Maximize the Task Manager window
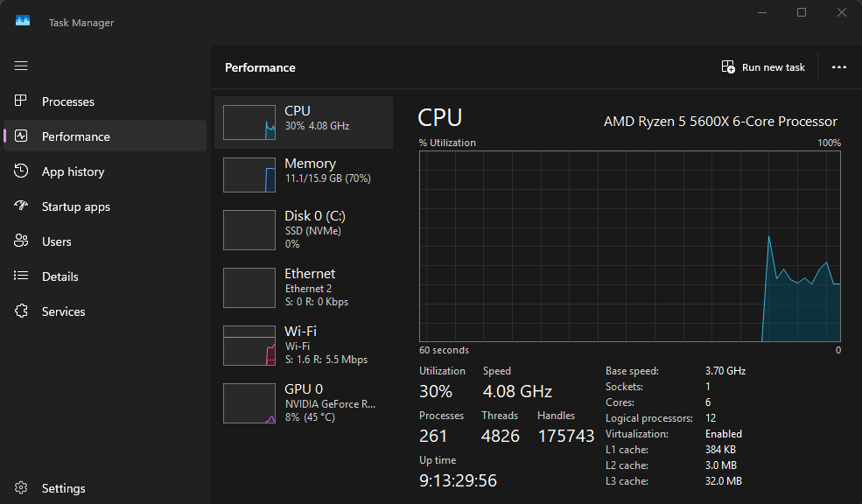This screenshot has width=862, height=504. click(x=802, y=12)
